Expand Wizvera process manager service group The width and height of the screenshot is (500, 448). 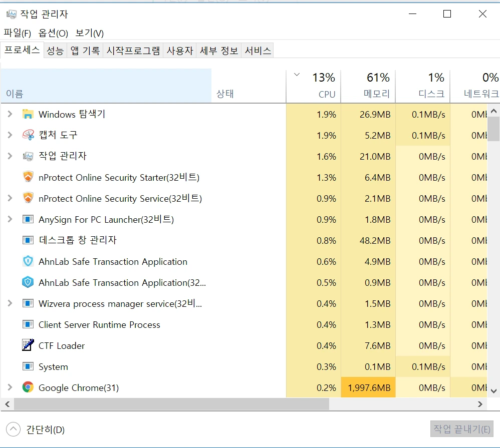(x=10, y=303)
